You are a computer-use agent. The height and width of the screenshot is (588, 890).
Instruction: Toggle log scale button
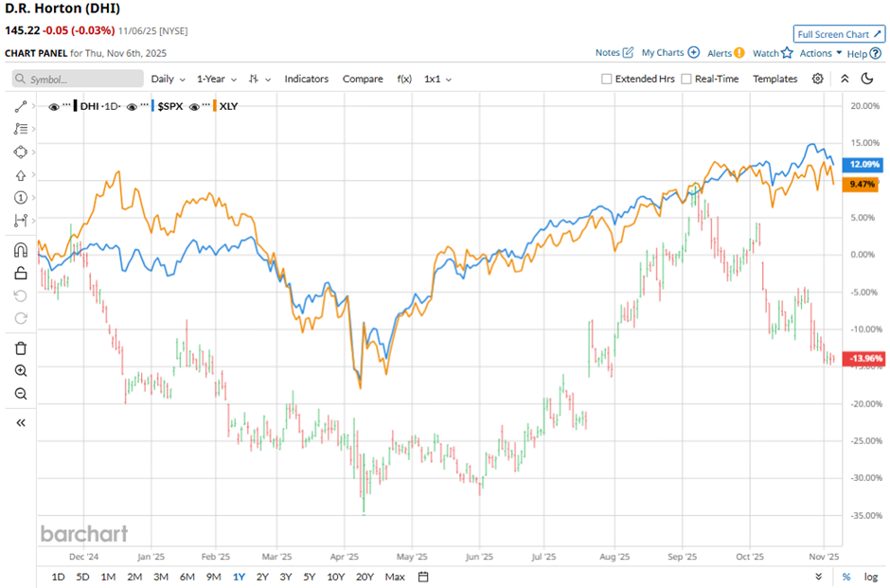tap(871, 577)
